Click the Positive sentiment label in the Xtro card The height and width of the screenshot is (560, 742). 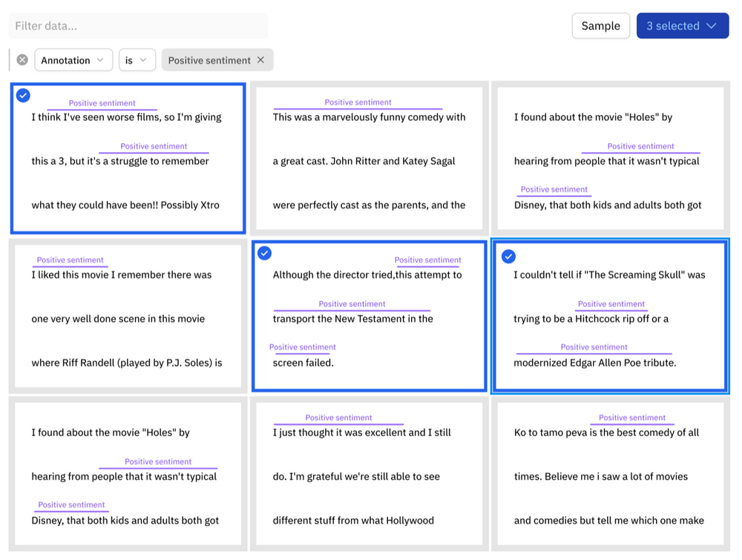click(x=101, y=103)
